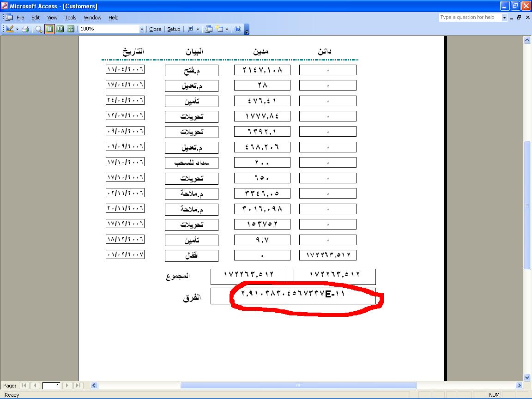
Task: Expand the 100% zoom dropdown
Action: 142,29
